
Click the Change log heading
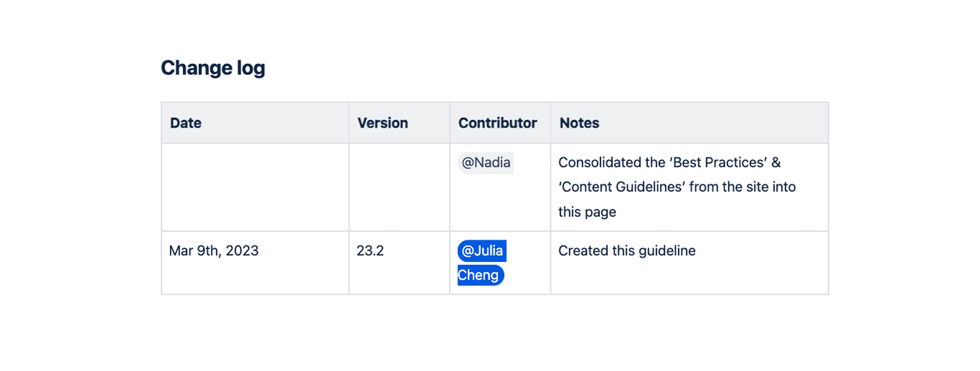(x=213, y=68)
